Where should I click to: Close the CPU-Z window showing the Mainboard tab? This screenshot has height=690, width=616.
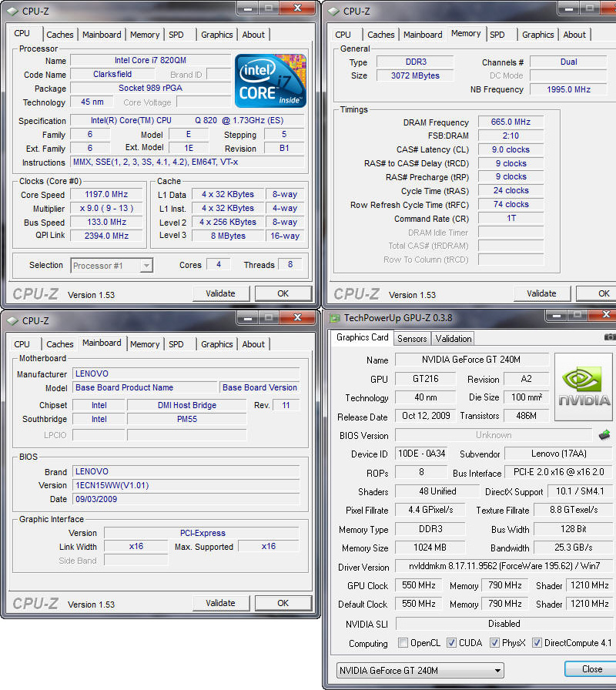297,317
